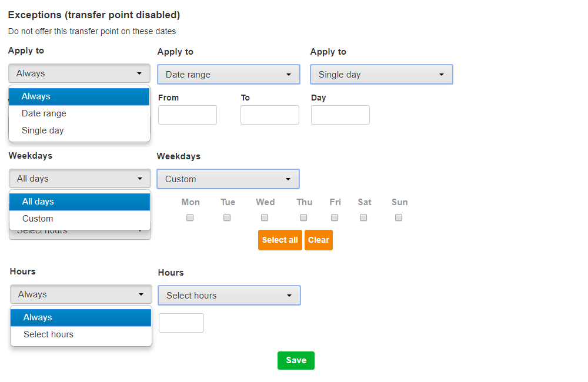Check the Tue weekday checkbox
Viewport: 588px width, 382px height.
point(227,217)
